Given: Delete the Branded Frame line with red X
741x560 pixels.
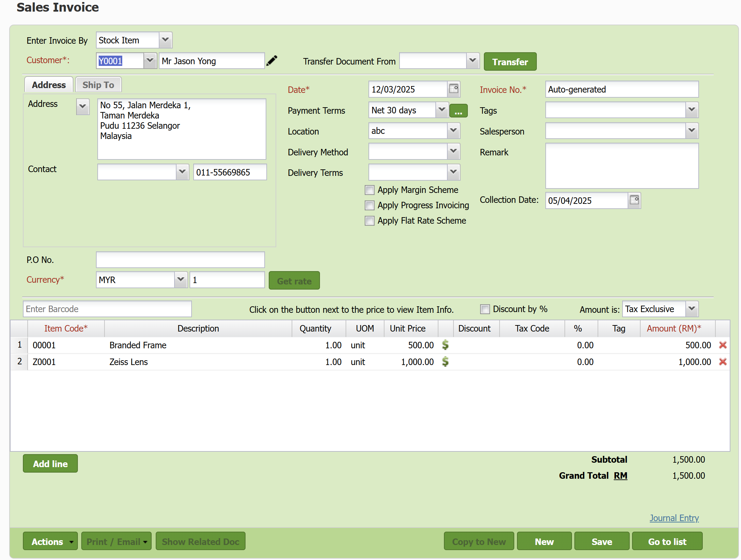Looking at the screenshot, I should click(x=723, y=345).
